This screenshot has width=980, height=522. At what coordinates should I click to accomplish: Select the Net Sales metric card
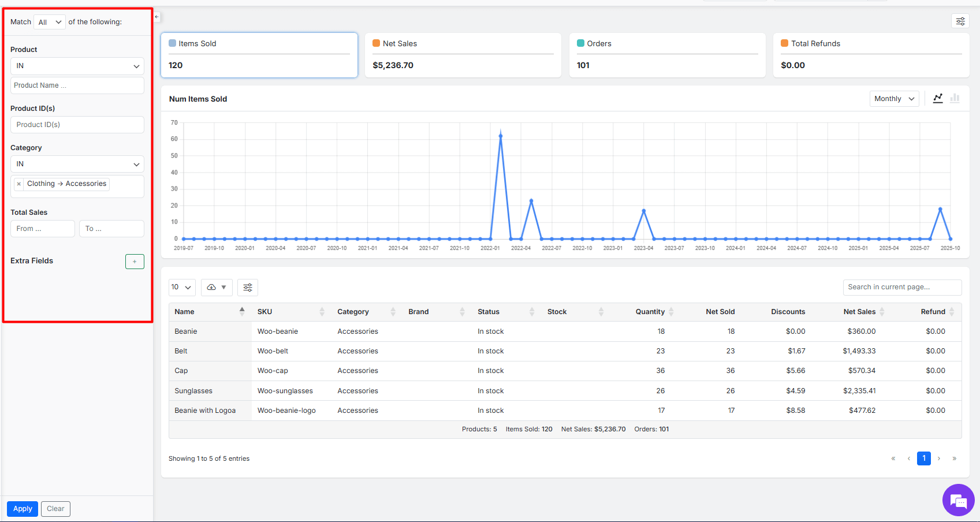[x=463, y=55]
